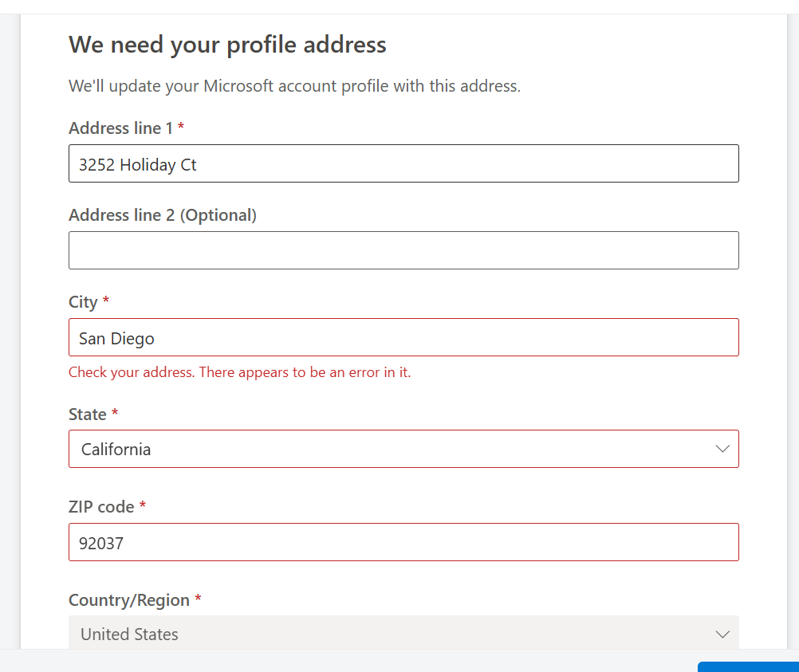Click the City field containing San Diego
Screen dimensions: 799x672
(x=403, y=338)
